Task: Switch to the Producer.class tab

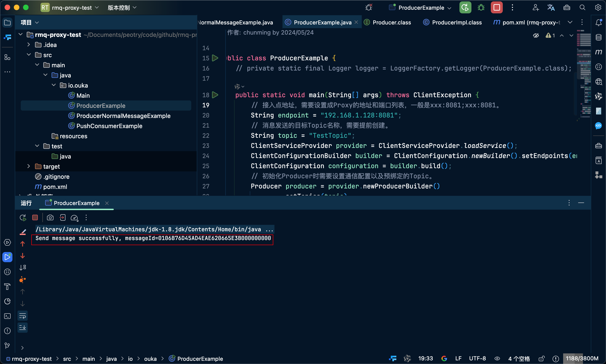Action: [388, 22]
